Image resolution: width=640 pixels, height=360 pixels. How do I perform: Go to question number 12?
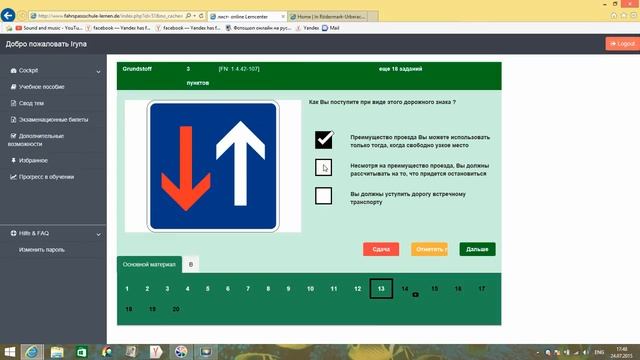[x=358, y=289]
